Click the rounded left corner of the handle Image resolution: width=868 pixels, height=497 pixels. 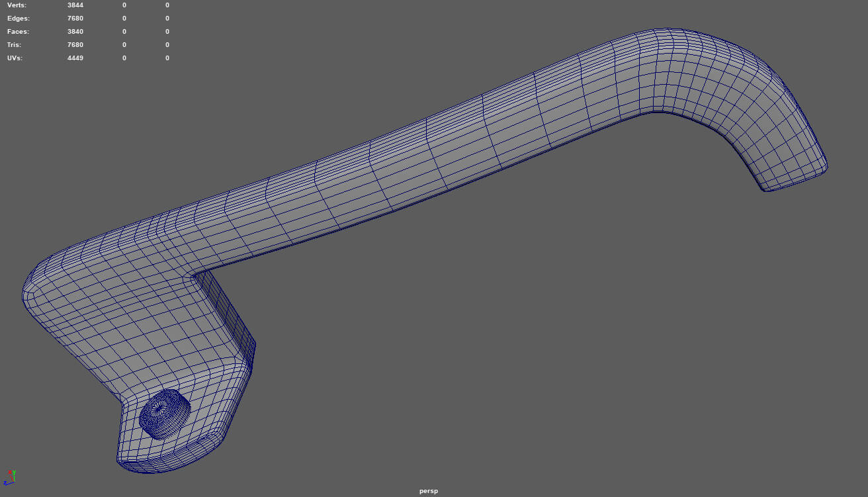40,291
